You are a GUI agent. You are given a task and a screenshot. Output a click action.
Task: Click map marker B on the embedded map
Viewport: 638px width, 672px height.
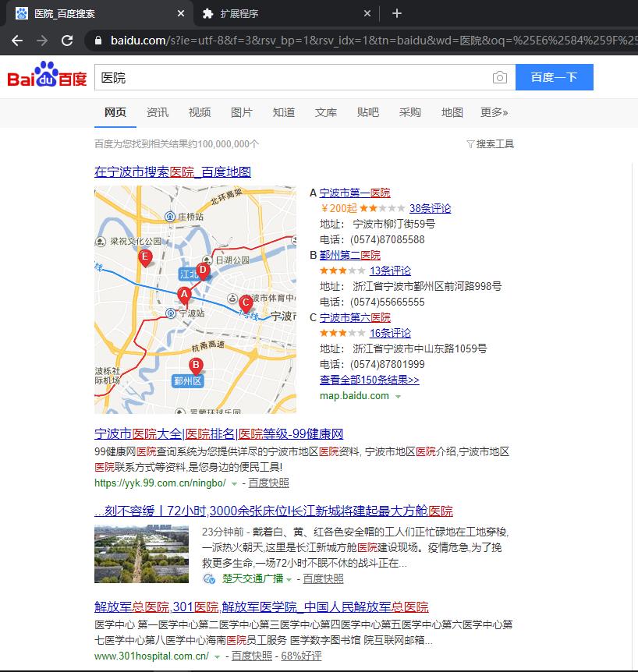(195, 364)
